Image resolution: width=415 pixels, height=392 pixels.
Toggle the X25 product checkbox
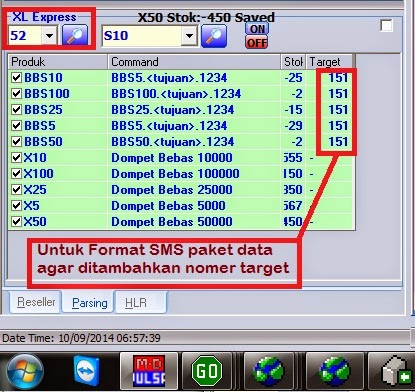click(x=16, y=189)
